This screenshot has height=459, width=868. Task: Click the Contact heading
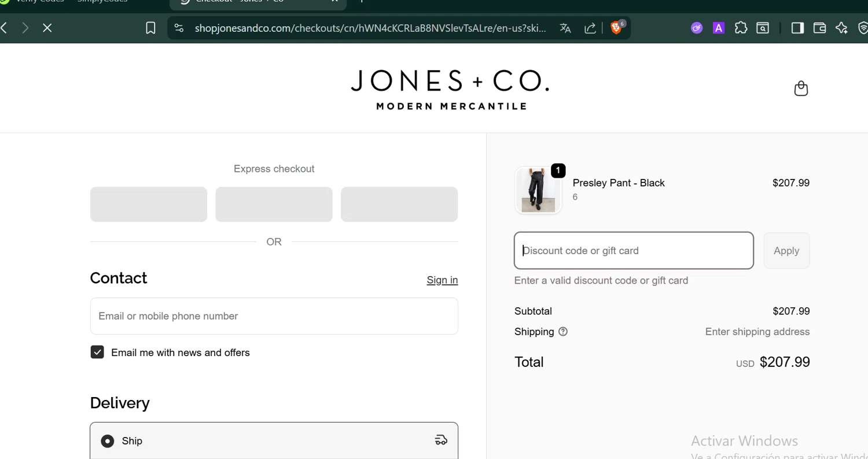119,278
